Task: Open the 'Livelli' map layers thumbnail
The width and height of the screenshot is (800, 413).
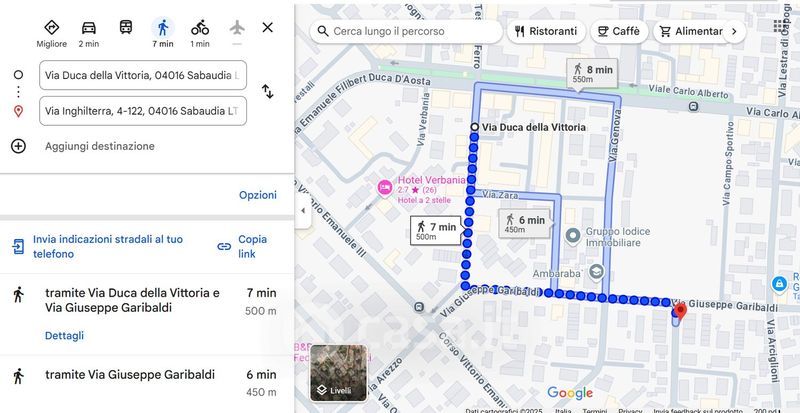Action: point(339,373)
